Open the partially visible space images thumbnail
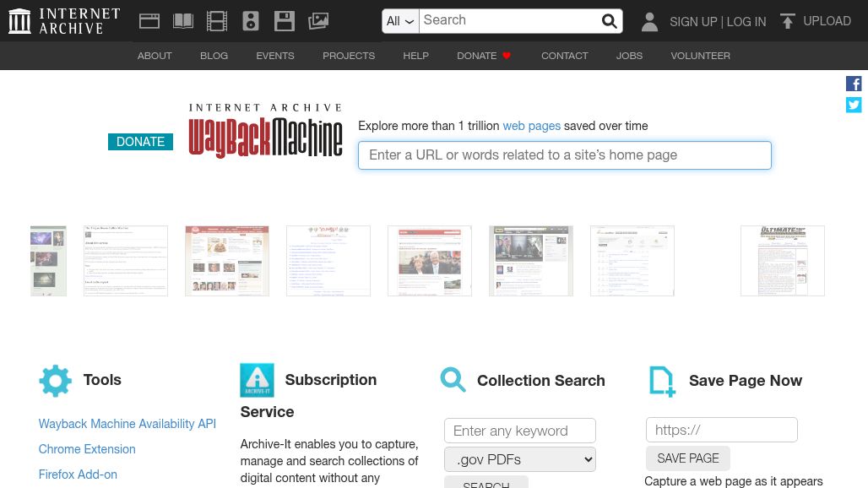Screen dimensions: 868x488 [x=48, y=261]
